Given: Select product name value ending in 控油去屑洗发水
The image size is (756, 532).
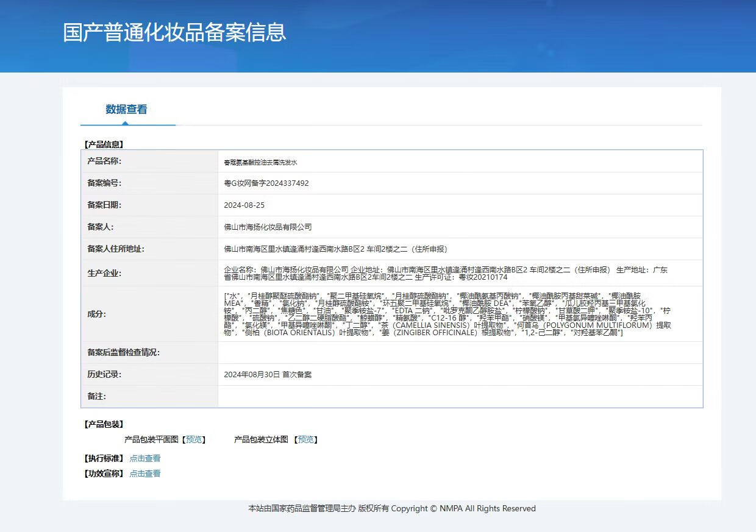Looking at the screenshot, I should [x=260, y=163].
